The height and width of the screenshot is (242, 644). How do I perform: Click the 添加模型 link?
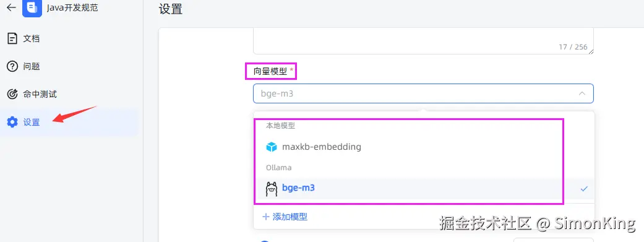tap(290, 217)
